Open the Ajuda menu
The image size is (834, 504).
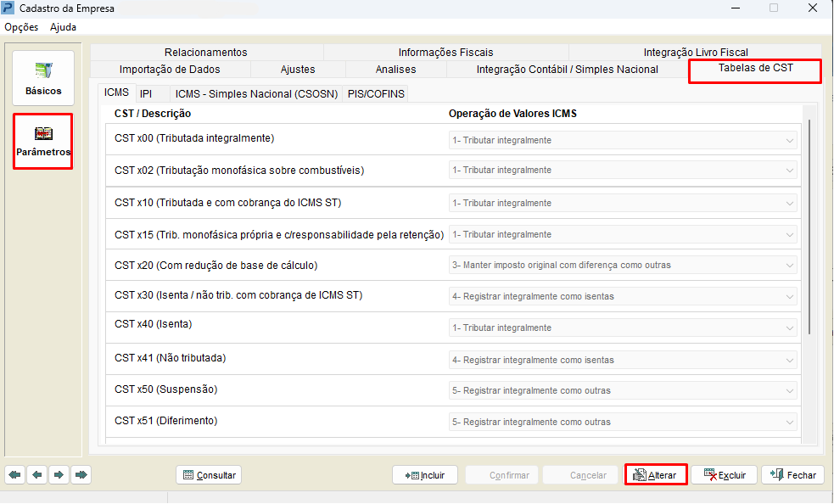(x=63, y=27)
